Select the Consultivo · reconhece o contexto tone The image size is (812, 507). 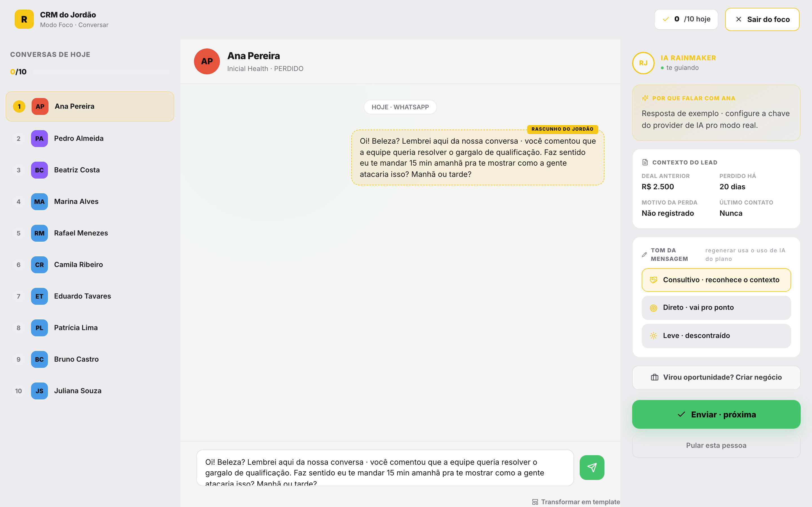point(716,280)
